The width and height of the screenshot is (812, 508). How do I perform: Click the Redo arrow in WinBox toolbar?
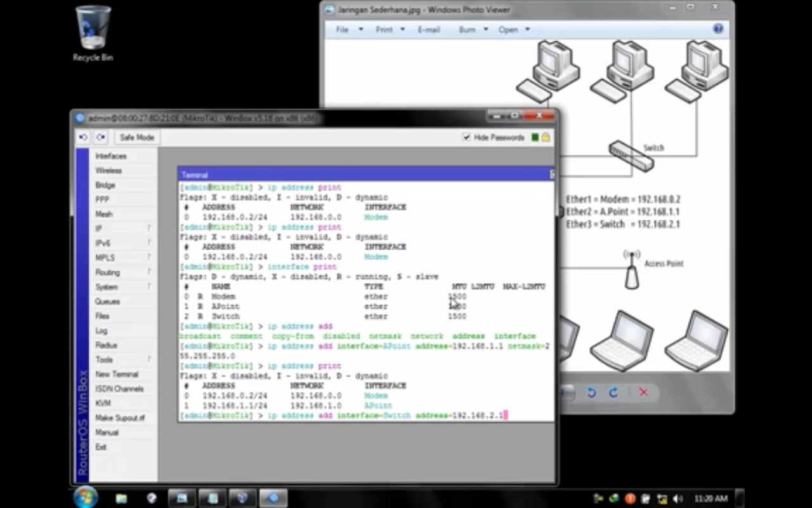click(x=101, y=137)
